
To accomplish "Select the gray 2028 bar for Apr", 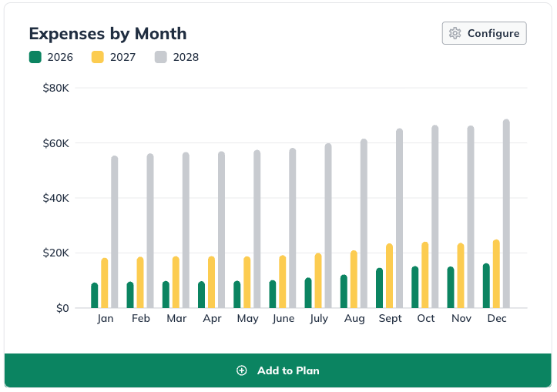I will point(221,230).
